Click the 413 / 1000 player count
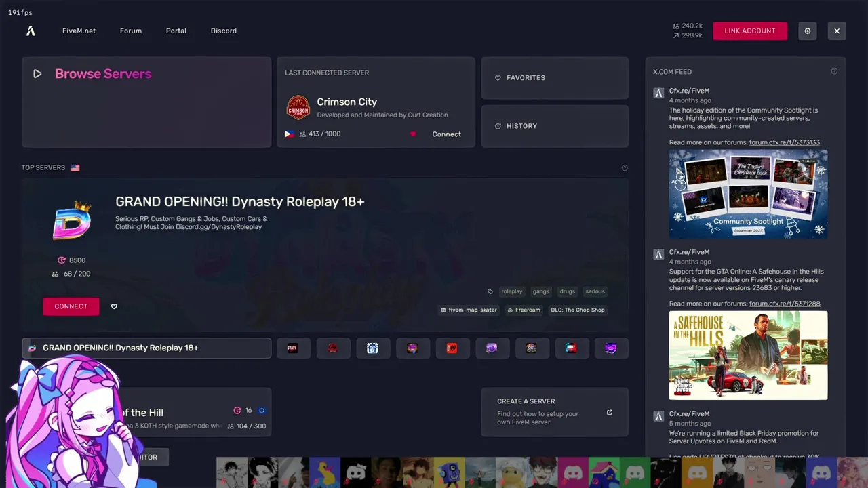The width and height of the screenshot is (868, 488). click(325, 134)
